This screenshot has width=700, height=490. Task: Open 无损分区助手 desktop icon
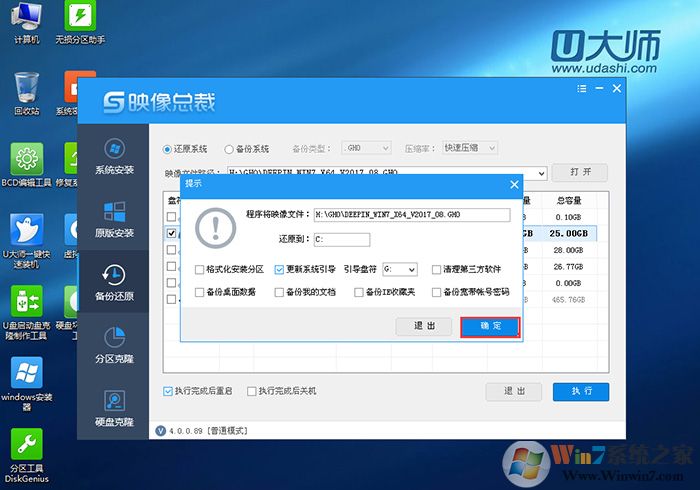pos(80,19)
